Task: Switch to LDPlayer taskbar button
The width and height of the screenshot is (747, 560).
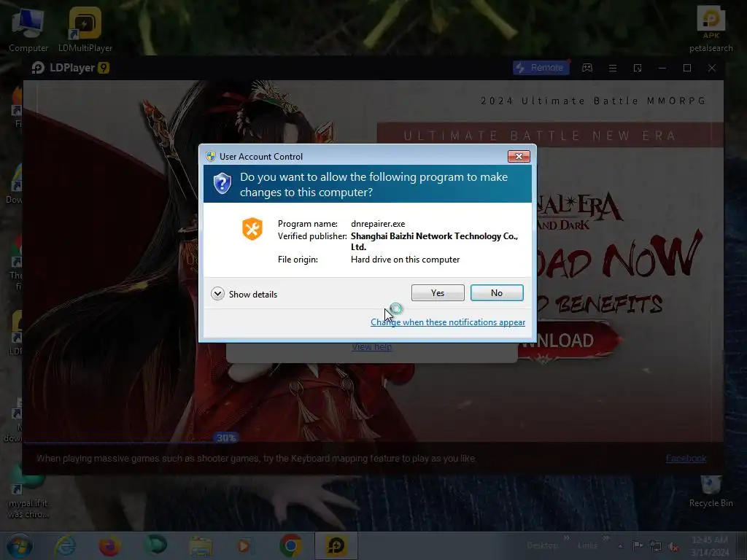Action: [336, 545]
